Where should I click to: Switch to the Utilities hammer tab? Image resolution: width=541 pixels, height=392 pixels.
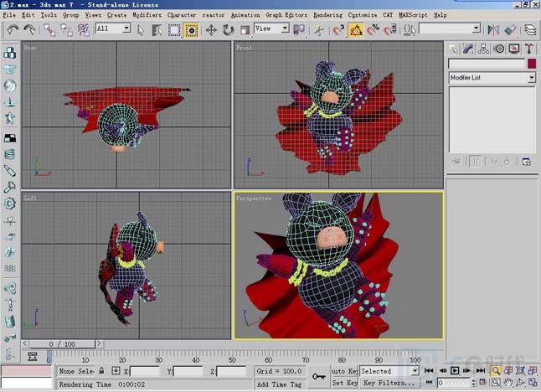[529, 49]
